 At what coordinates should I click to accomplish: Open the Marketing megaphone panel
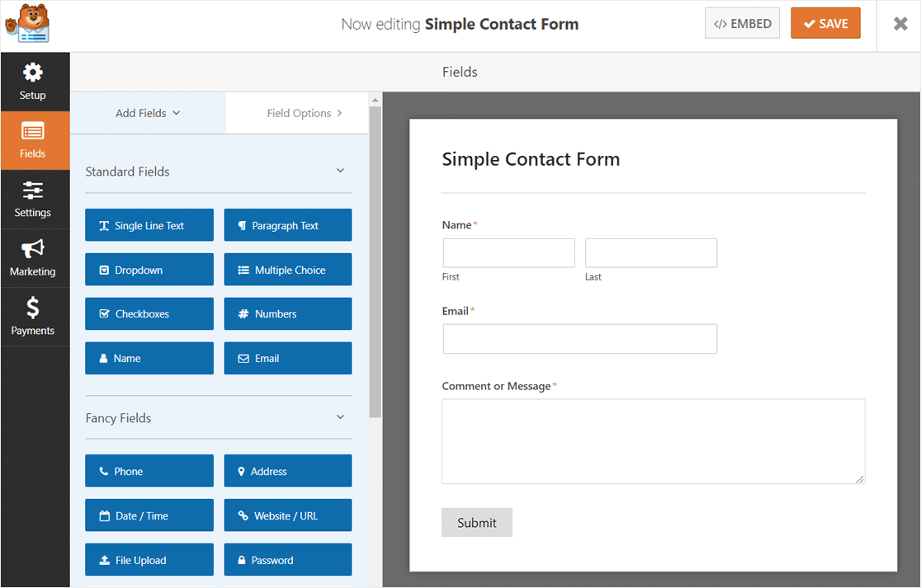pyautogui.click(x=34, y=257)
